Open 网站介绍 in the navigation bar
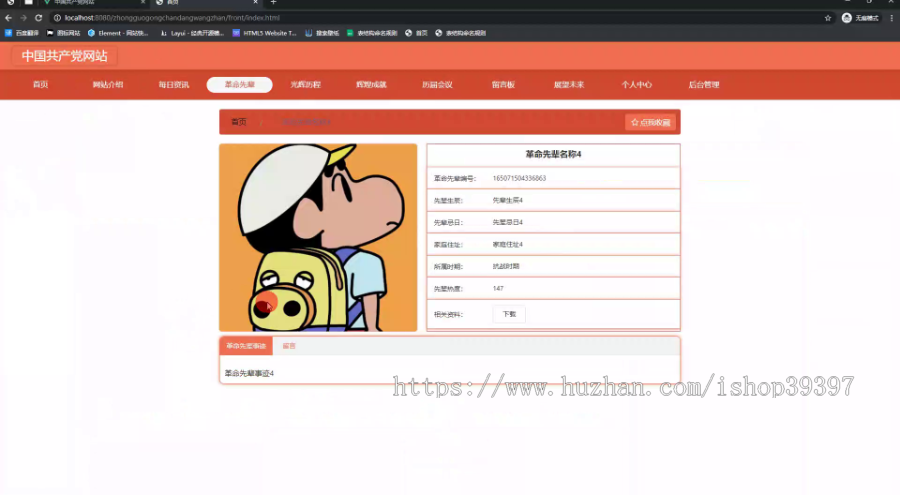The height and width of the screenshot is (495, 900). click(x=107, y=84)
